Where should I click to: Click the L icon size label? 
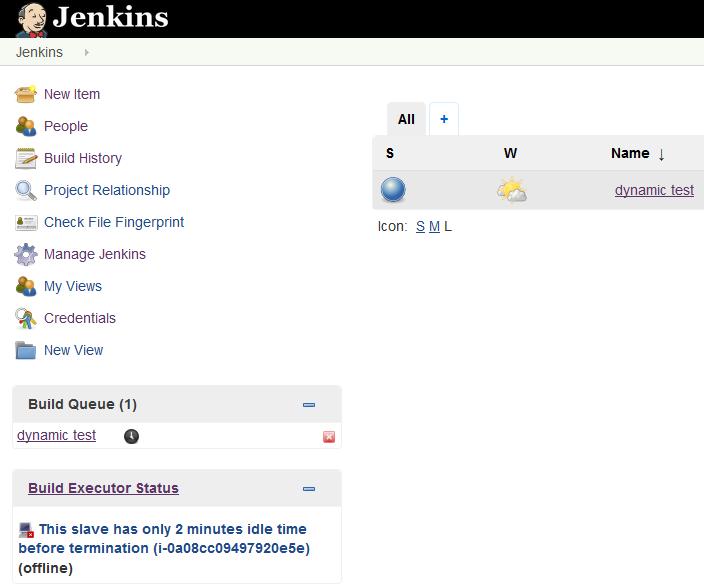point(448,227)
